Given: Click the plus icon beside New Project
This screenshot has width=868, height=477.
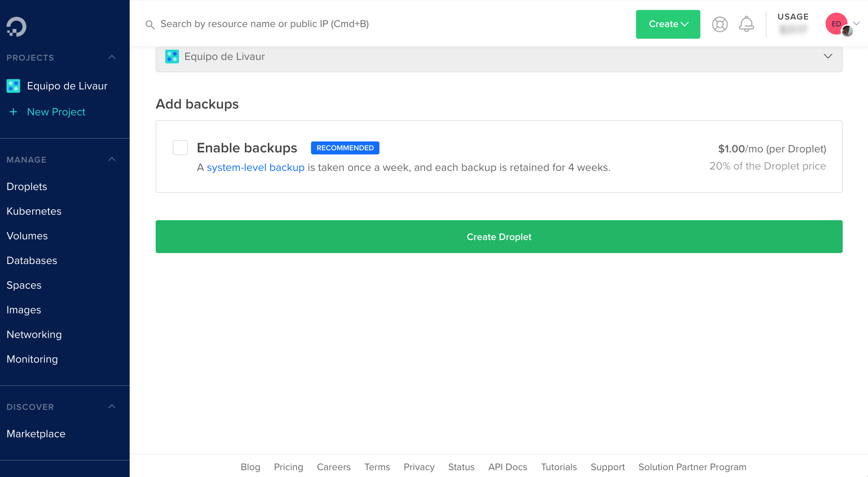Looking at the screenshot, I should pyautogui.click(x=13, y=112).
